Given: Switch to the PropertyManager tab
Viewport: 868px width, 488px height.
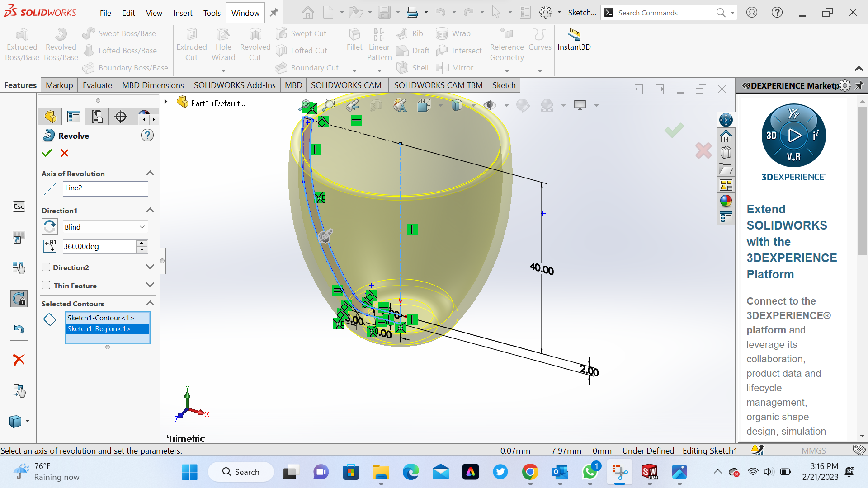Looking at the screenshot, I should pyautogui.click(x=74, y=117).
